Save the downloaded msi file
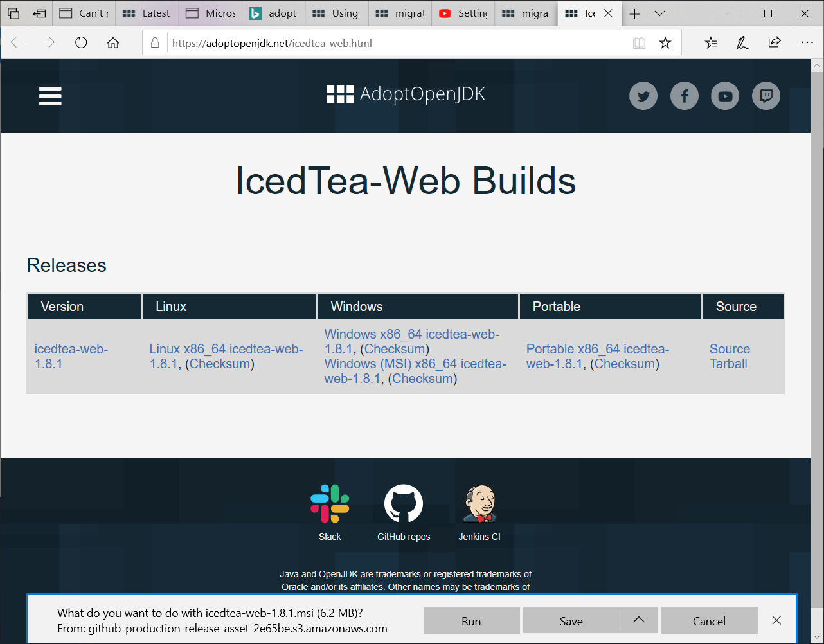Image resolution: width=824 pixels, height=644 pixels. [x=571, y=621]
